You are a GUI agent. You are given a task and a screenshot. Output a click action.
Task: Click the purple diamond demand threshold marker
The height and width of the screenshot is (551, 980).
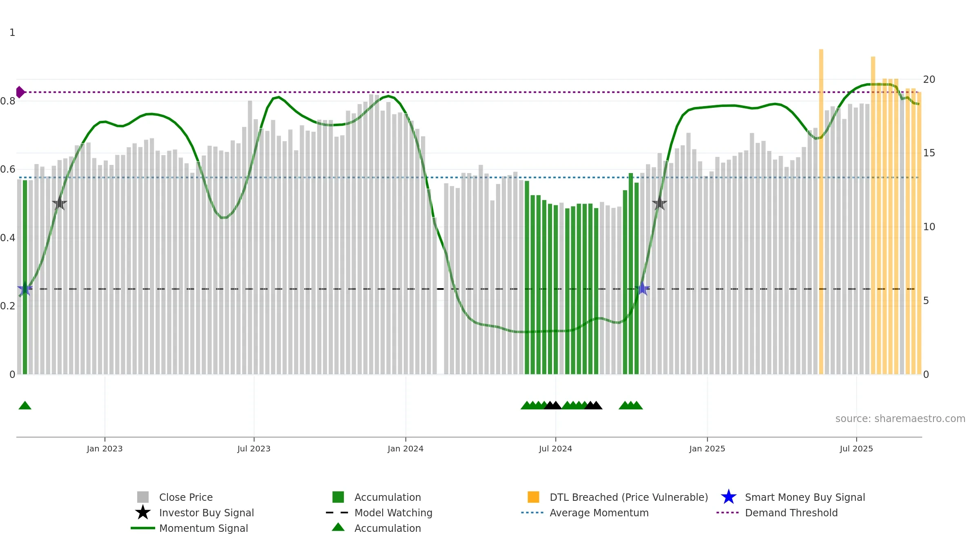[20, 92]
